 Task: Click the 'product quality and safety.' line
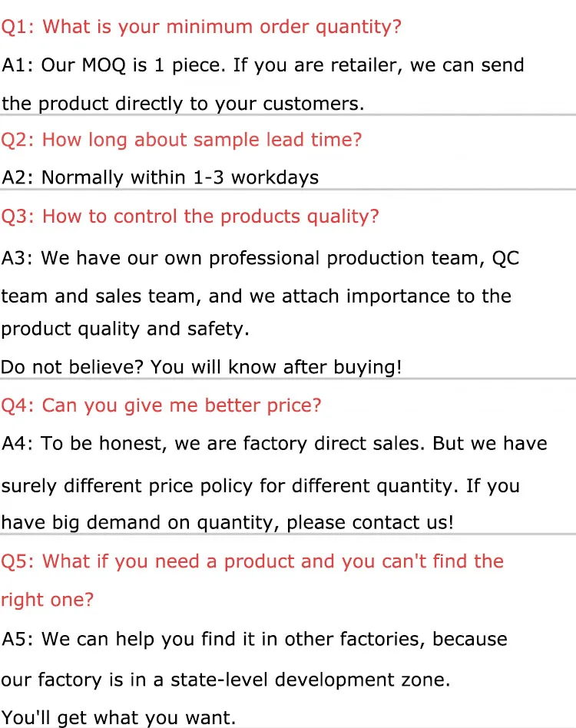coord(125,329)
